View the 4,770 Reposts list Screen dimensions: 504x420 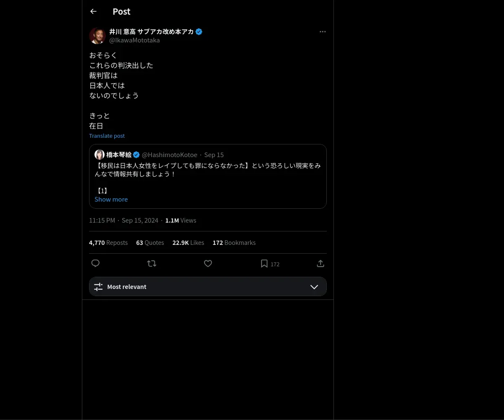click(108, 243)
